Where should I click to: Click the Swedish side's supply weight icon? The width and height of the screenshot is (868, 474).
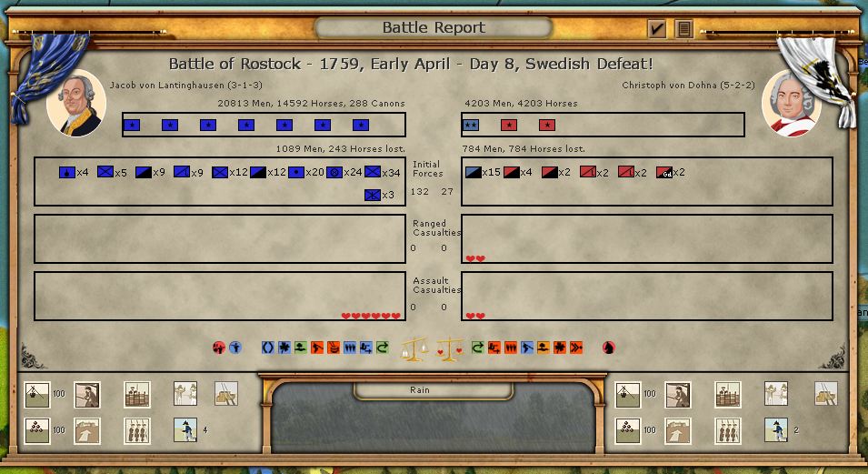pyautogui.click(x=36, y=394)
